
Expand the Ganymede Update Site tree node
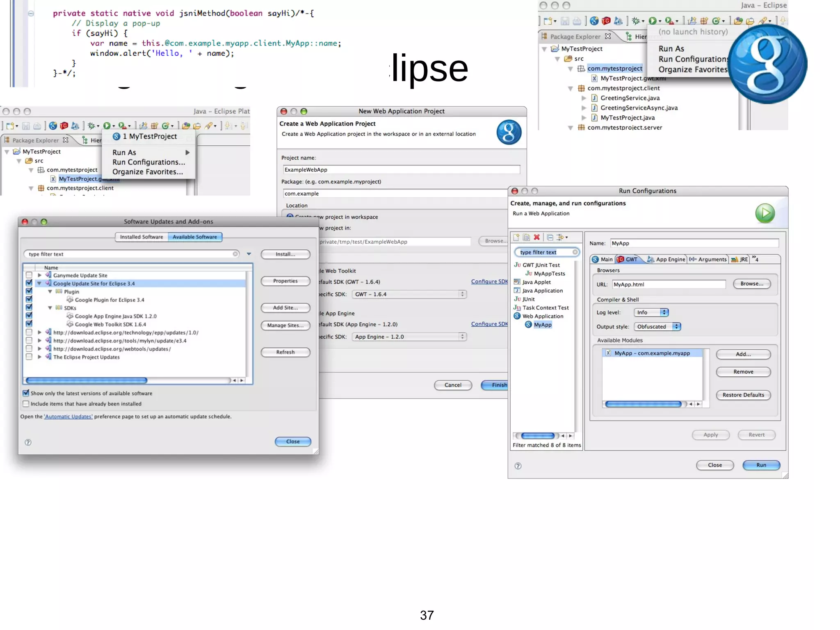pos(39,275)
